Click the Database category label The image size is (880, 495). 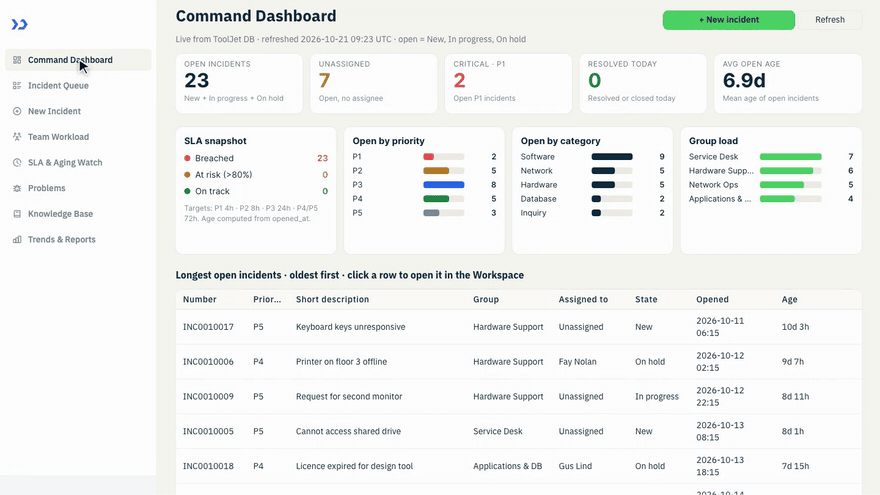[539, 199]
